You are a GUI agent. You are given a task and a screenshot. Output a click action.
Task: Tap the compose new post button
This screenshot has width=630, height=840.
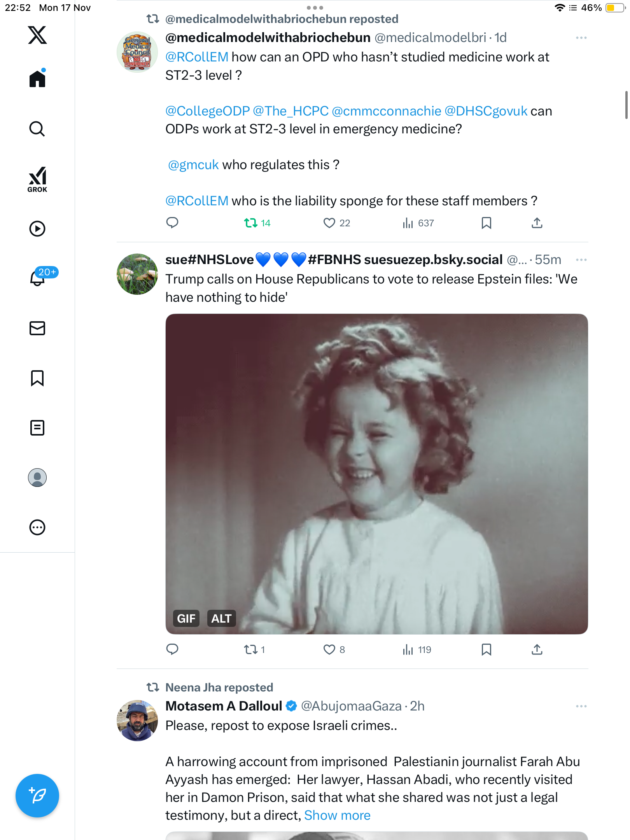tap(37, 796)
